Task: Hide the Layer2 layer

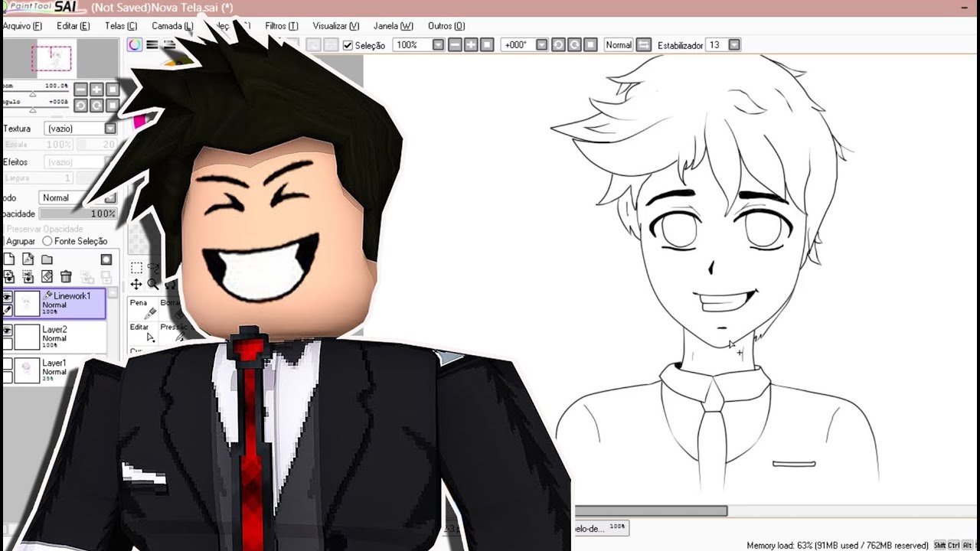Action: pyautogui.click(x=8, y=331)
